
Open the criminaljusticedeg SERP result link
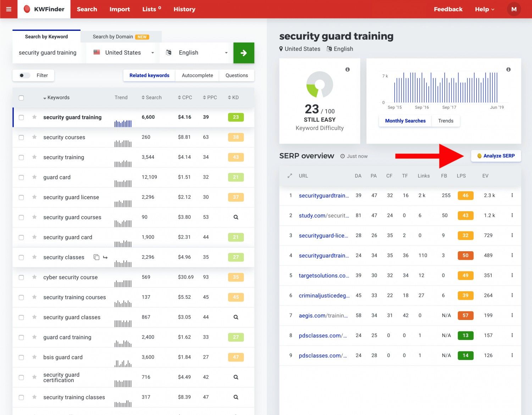click(324, 296)
